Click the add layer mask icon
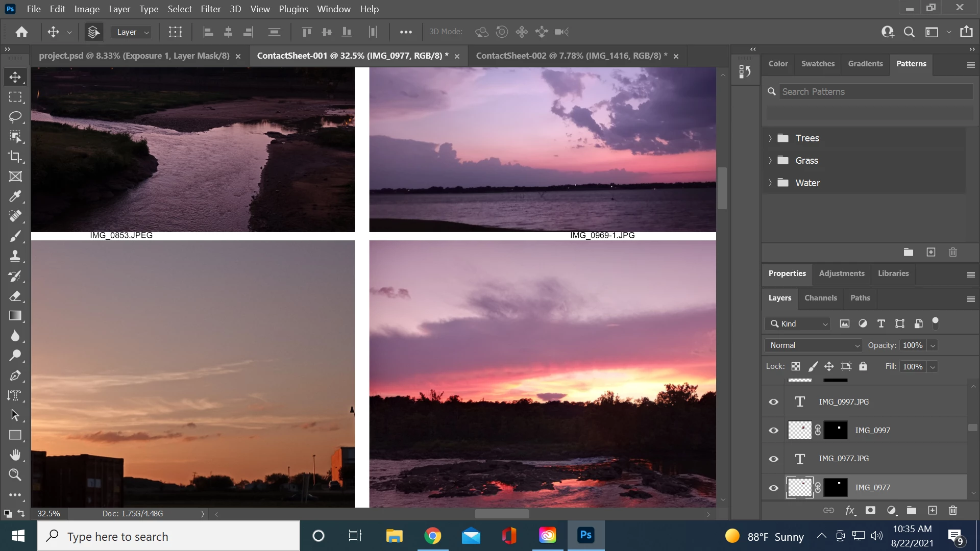The height and width of the screenshot is (551, 980). [x=871, y=511]
